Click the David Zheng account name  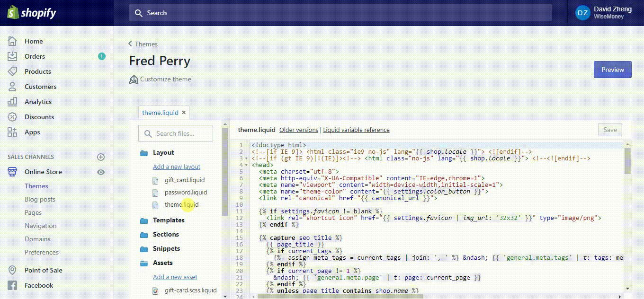coord(612,9)
